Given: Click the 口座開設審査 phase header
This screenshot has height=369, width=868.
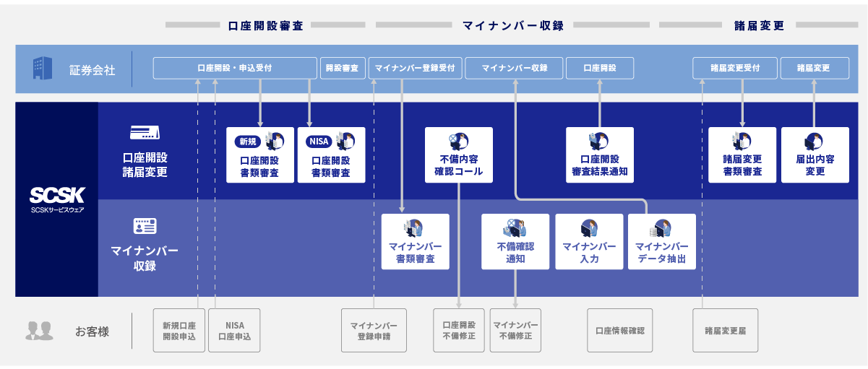Looking at the screenshot, I should pyautogui.click(x=265, y=25).
